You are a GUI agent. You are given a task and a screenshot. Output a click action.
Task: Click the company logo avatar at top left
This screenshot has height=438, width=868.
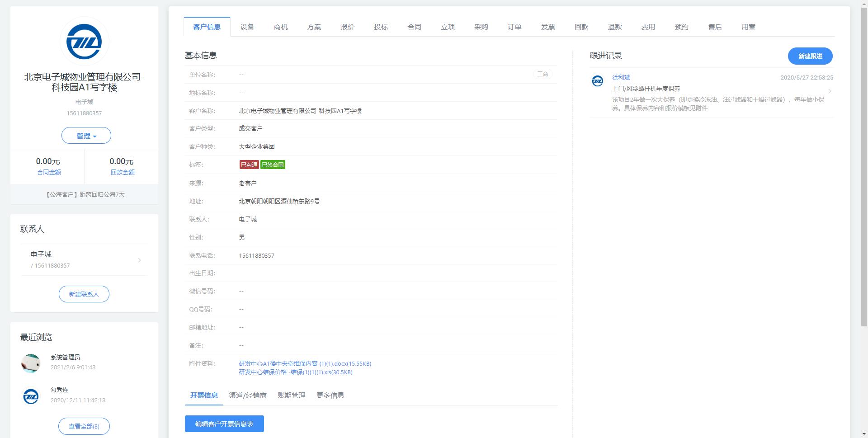click(84, 42)
